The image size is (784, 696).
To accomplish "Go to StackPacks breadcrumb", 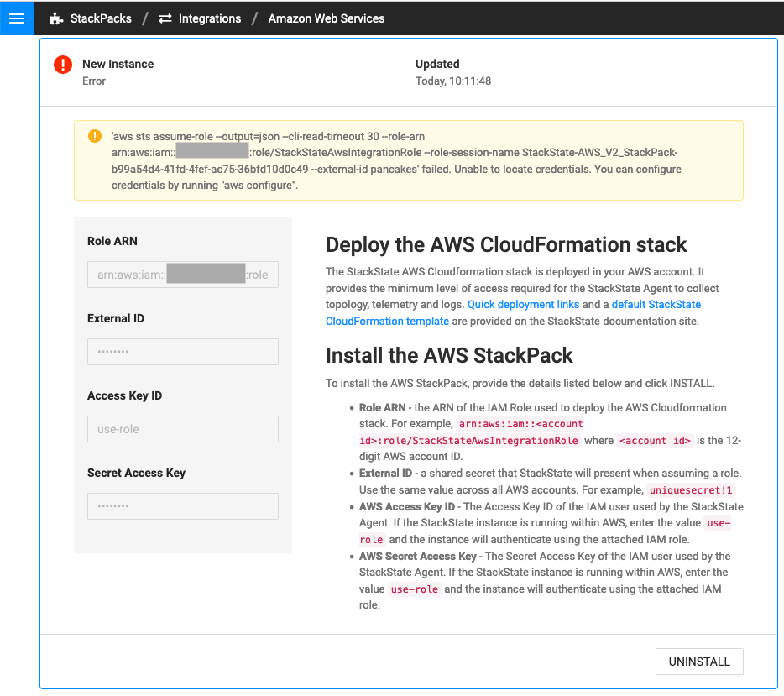I will click(101, 19).
